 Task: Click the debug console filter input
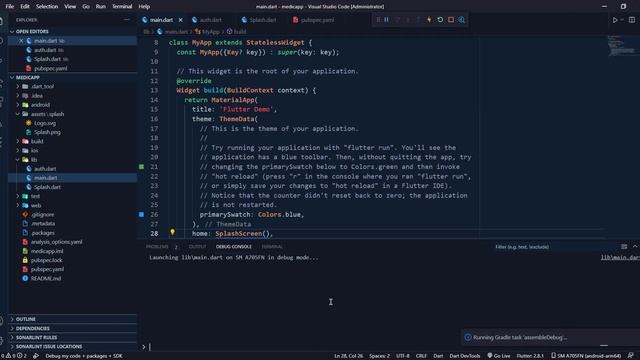click(x=553, y=247)
